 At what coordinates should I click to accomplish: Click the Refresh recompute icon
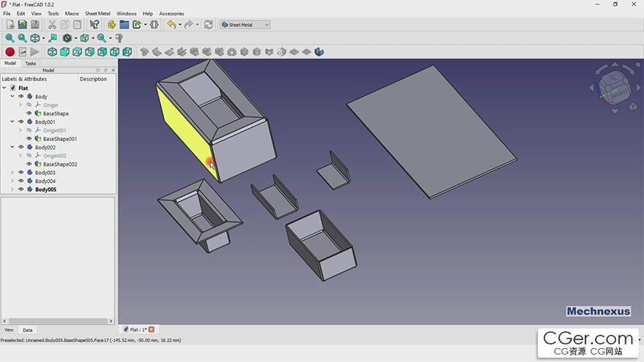(209, 25)
